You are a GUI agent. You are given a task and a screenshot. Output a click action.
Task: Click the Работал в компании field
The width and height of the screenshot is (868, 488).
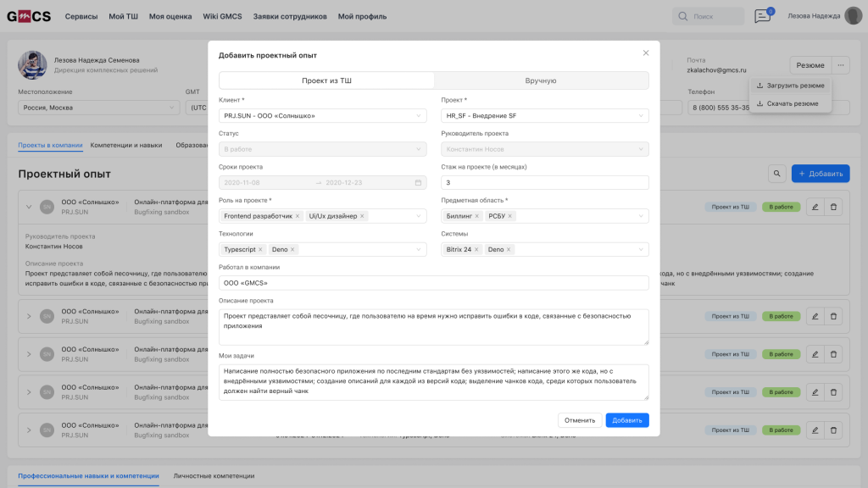[x=433, y=283]
